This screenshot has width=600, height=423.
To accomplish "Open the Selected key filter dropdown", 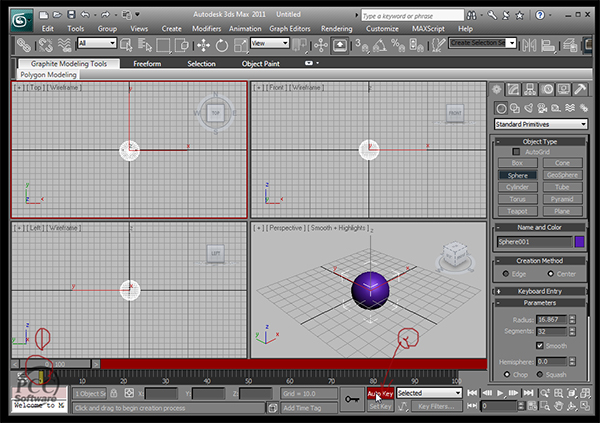I will pos(429,393).
